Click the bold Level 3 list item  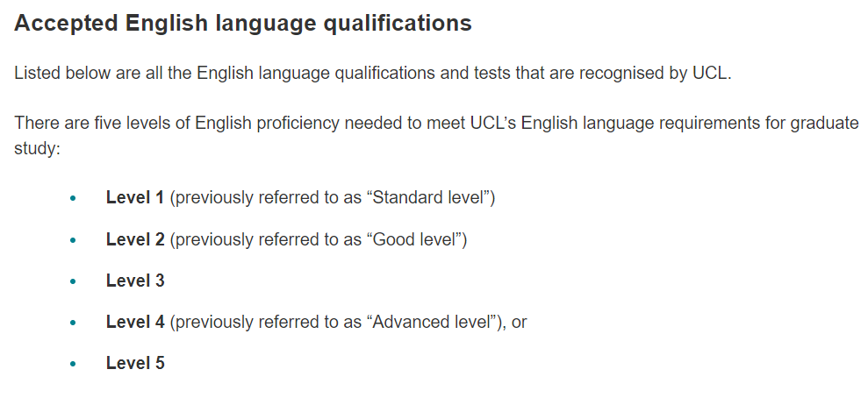135,281
